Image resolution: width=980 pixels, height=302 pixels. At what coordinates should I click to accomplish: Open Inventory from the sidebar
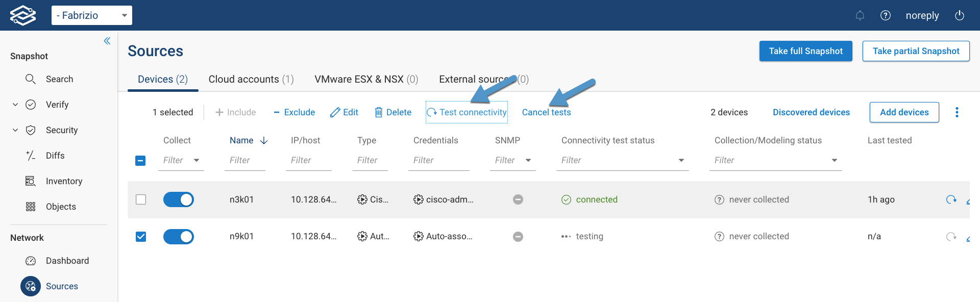[64, 181]
